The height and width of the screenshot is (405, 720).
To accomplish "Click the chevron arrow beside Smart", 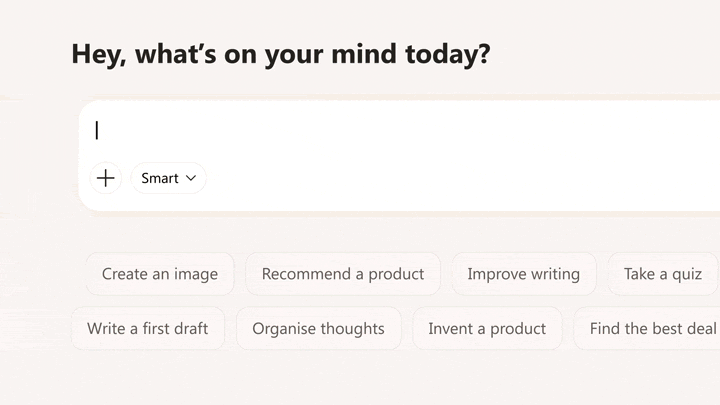I will click(x=191, y=178).
